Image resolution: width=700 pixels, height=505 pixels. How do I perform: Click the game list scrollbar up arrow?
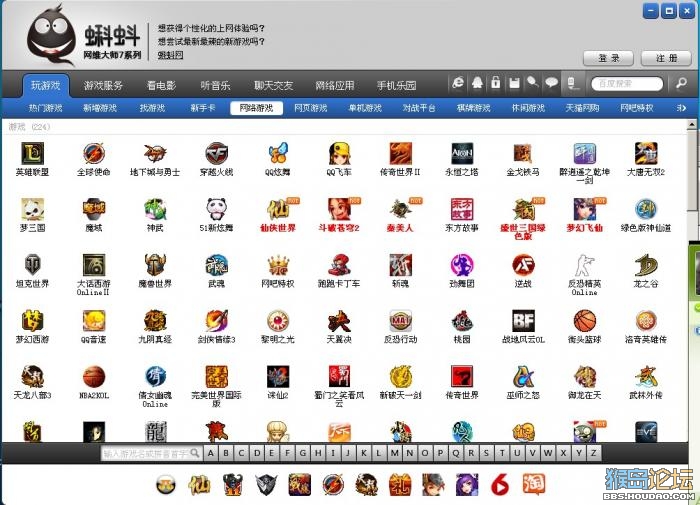point(692,124)
